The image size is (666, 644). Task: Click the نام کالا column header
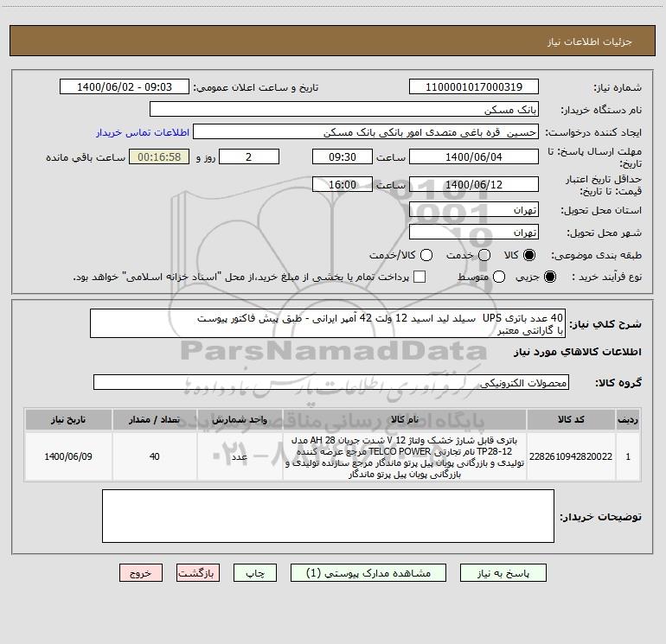[405, 419]
